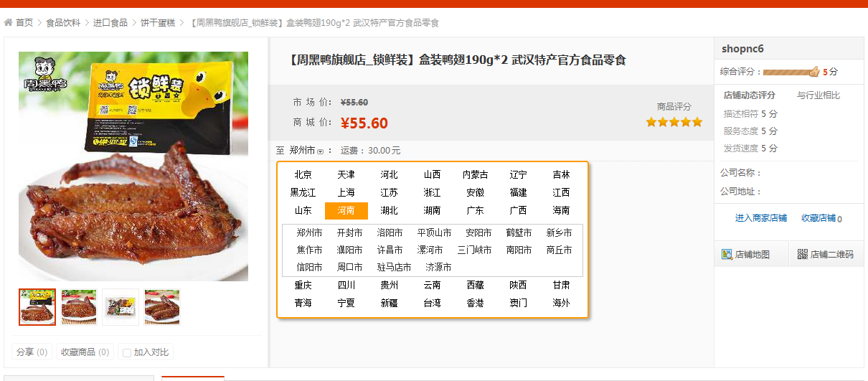Choose city 平顶山市
The width and height of the screenshot is (868, 381).
434,232
